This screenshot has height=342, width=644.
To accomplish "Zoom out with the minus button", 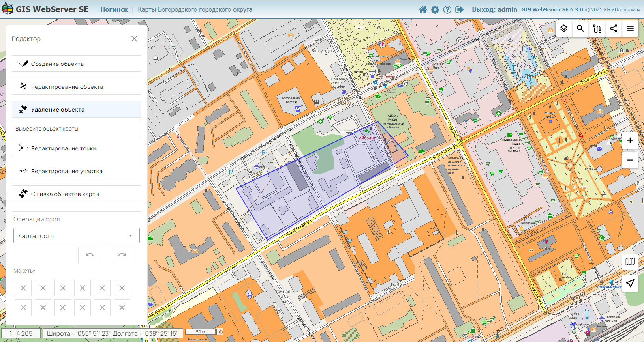I will pyautogui.click(x=630, y=160).
